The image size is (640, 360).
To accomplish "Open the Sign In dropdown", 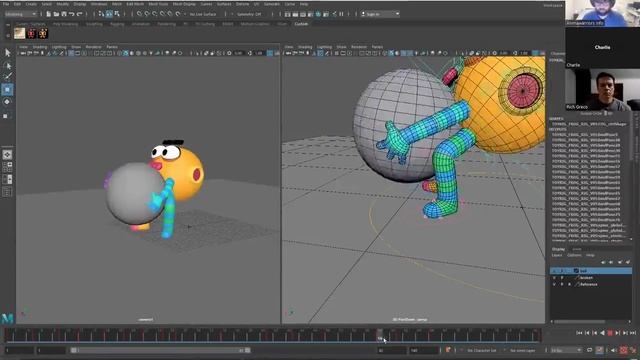I will [380, 14].
